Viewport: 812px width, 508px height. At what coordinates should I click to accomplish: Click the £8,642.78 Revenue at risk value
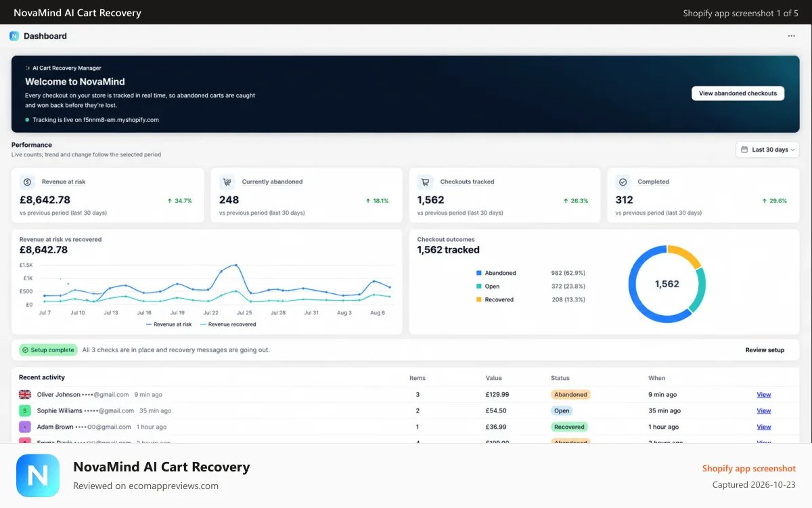(x=45, y=200)
